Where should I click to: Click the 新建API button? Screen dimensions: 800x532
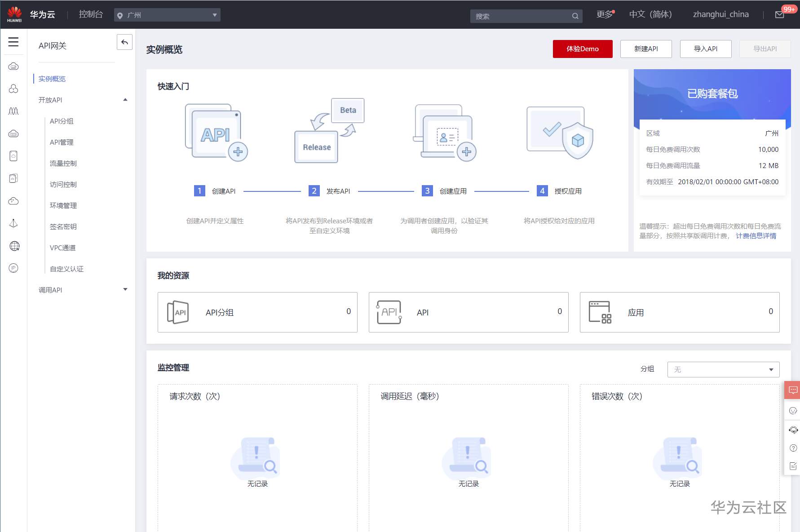point(646,49)
